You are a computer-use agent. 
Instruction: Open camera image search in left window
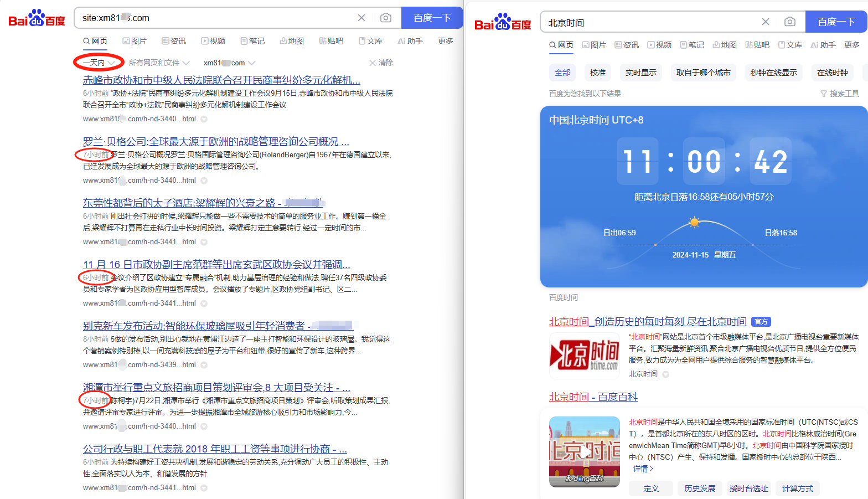tap(386, 18)
